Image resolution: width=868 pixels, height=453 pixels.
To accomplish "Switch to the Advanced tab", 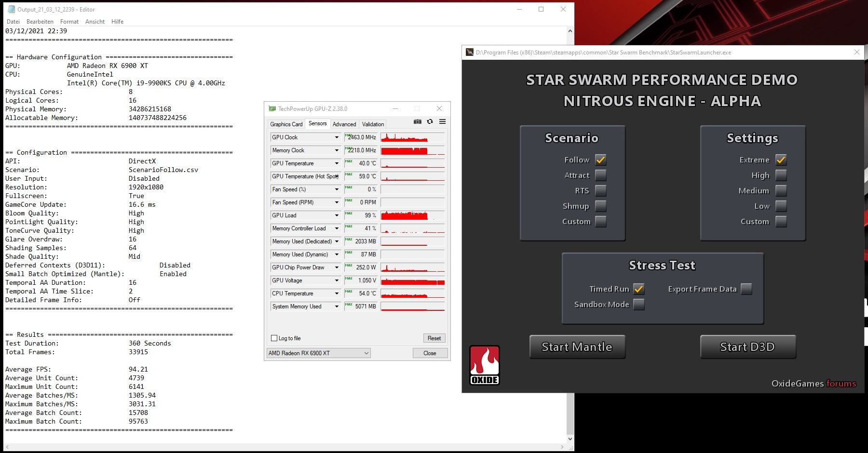I will coord(344,124).
